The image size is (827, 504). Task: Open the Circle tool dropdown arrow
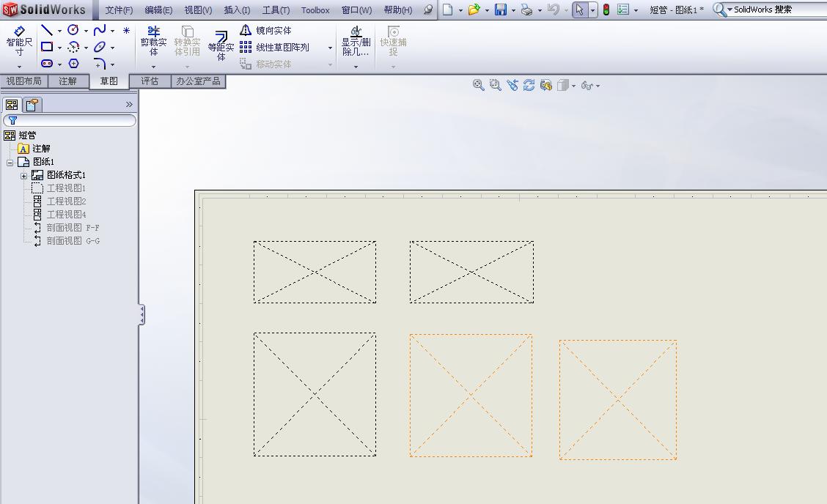[x=86, y=31]
